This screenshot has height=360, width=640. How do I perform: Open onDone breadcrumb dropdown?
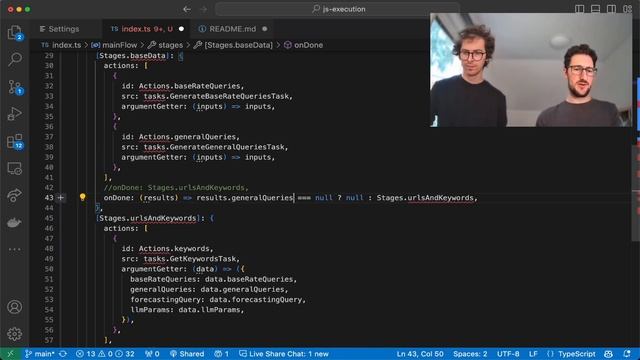click(x=303, y=45)
